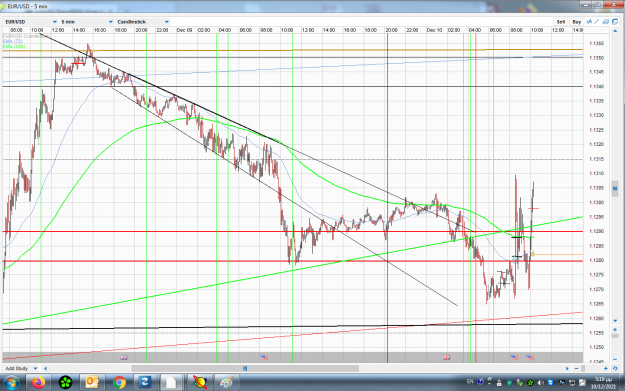Open Paint from the taskbar
The height and width of the screenshot is (391, 625).
point(226,383)
